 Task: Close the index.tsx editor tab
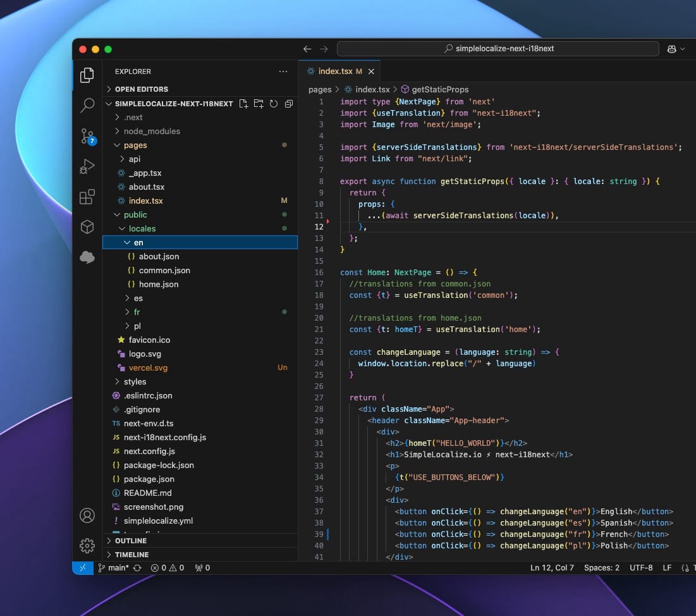pyautogui.click(x=371, y=71)
